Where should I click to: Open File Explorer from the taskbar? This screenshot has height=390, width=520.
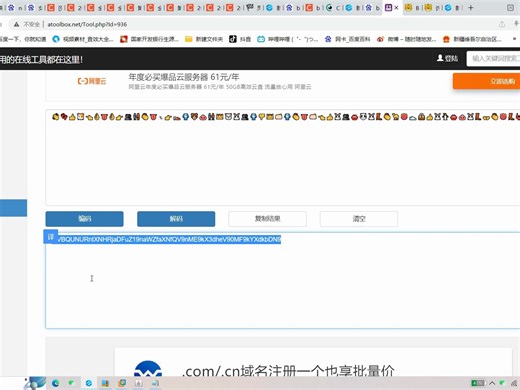coord(105,383)
